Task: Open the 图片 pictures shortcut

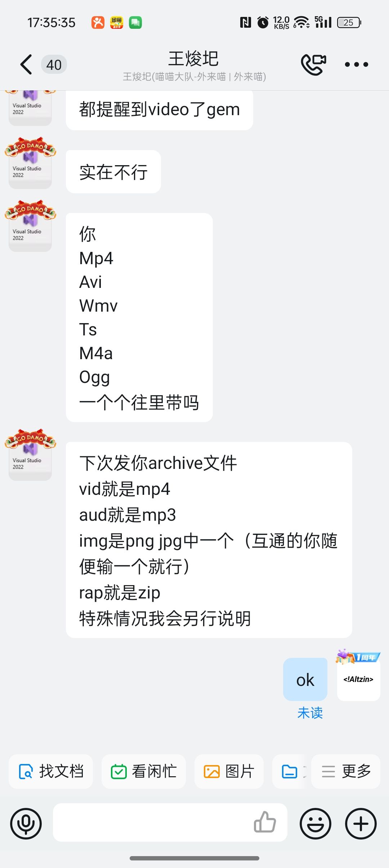Action: tap(229, 772)
